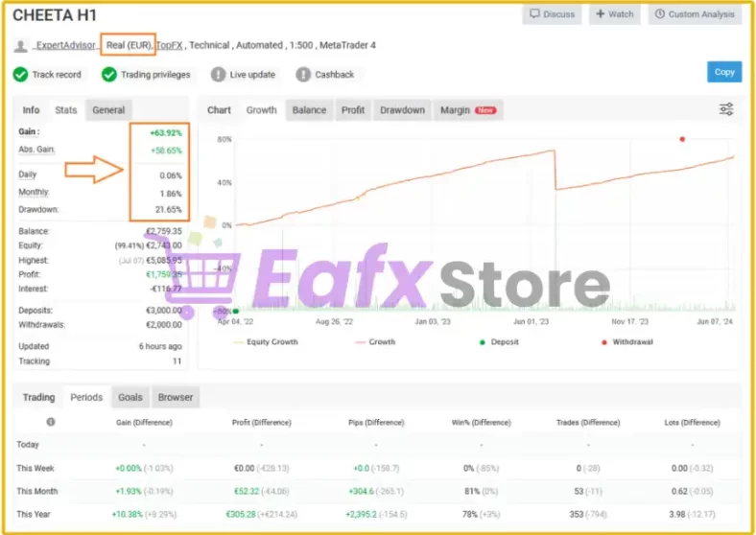Select the Growth chart tab
This screenshot has width=756, height=535.
point(261,110)
